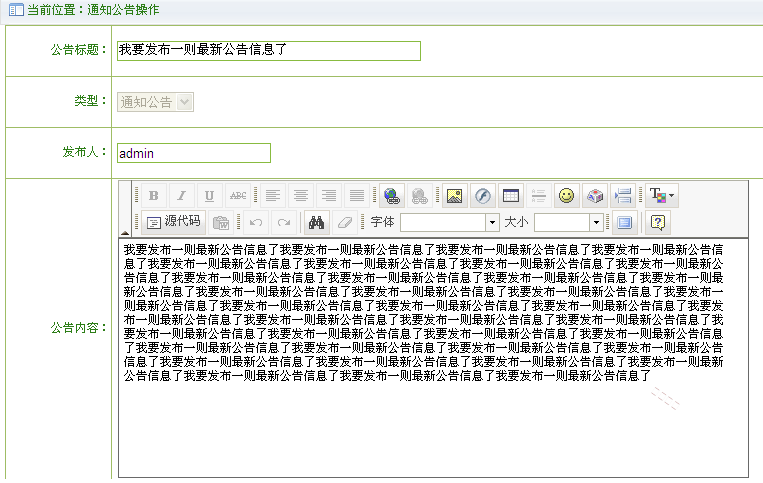Toggle underline formatting in the editor
This screenshot has height=483, width=763.
tap(209, 196)
